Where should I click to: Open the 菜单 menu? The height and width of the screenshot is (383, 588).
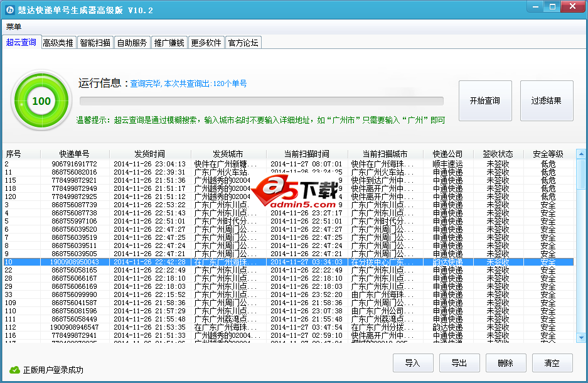pos(14,26)
